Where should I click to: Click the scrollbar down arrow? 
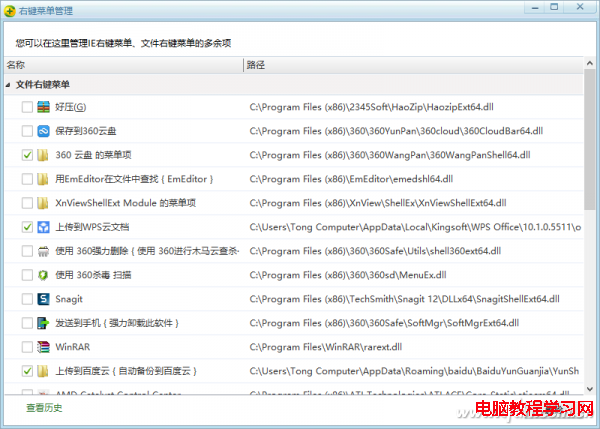590,389
